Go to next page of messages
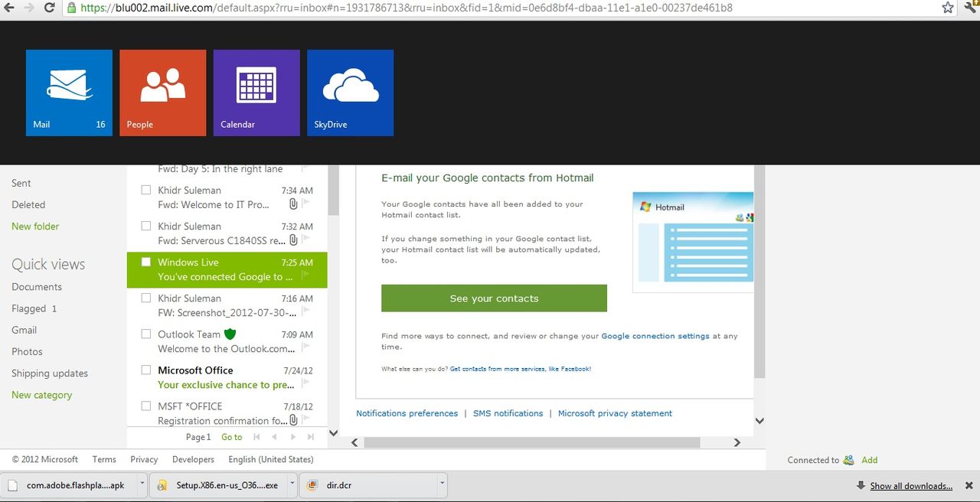Viewport: 980px width, 502px height. pos(292,437)
